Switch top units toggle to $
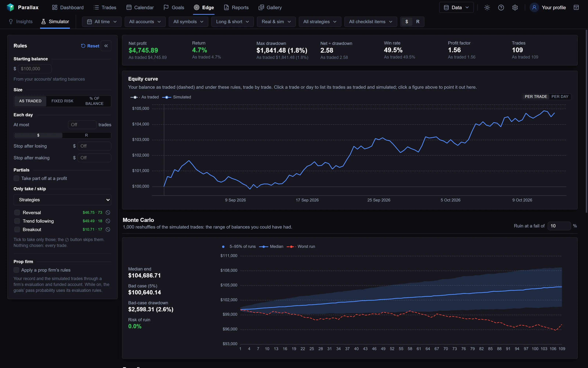 click(407, 22)
